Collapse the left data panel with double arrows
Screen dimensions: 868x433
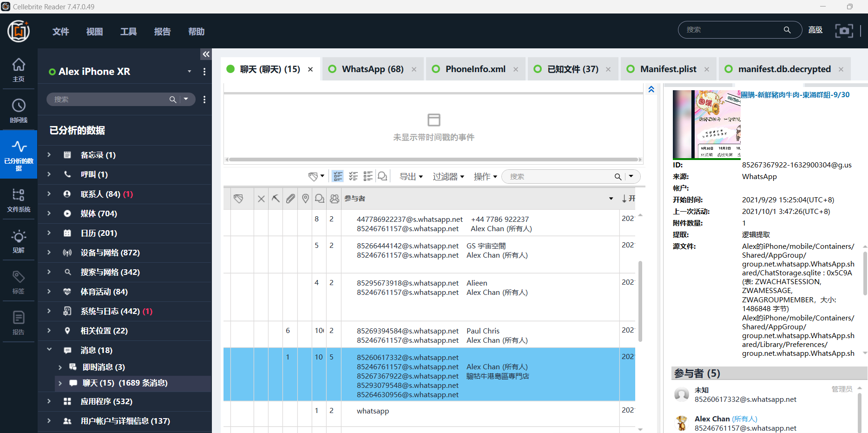coord(206,54)
